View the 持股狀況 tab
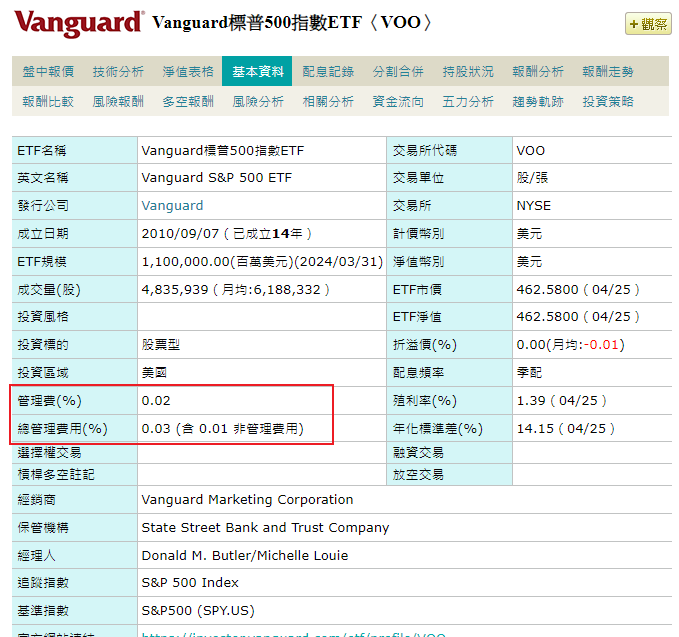Viewport: 679px width, 637px height. tap(468, 71)
